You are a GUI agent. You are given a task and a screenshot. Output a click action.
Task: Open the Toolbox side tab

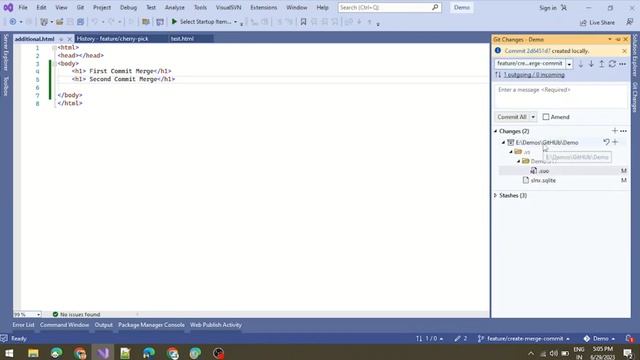pos(5,86)
